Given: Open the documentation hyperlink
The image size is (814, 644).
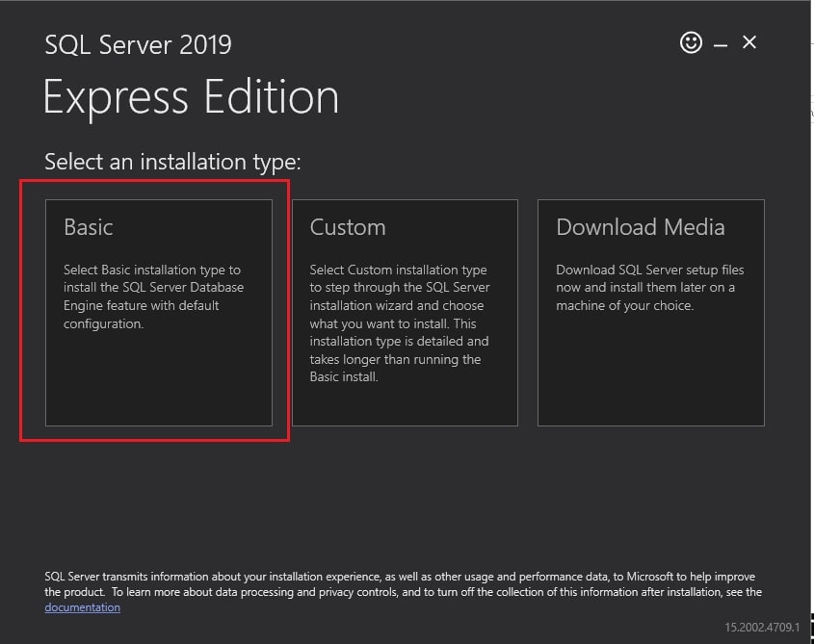Looking at the screenshot, I should click(83, 607).
